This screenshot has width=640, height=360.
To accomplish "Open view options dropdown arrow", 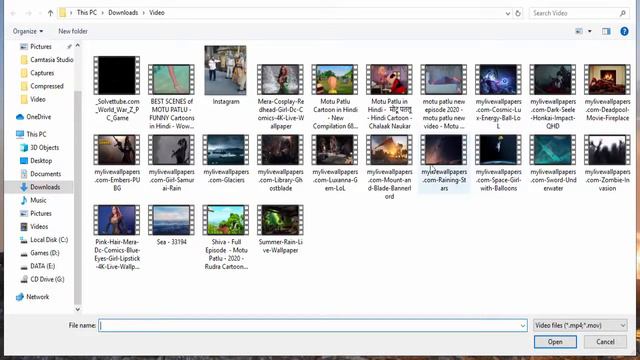I will (x=589, y=31).
